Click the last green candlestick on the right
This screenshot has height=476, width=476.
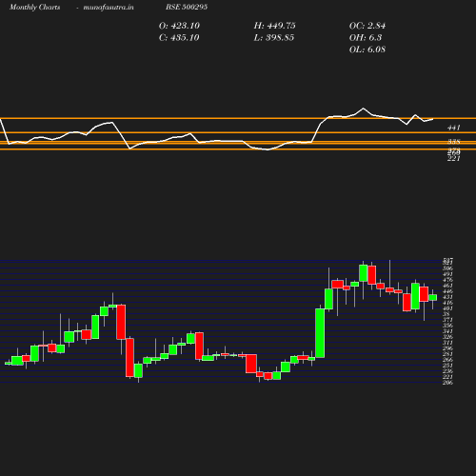433,297
